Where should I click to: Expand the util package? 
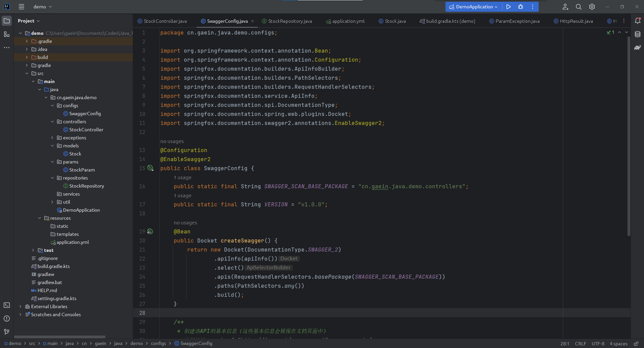pos(52,202)
